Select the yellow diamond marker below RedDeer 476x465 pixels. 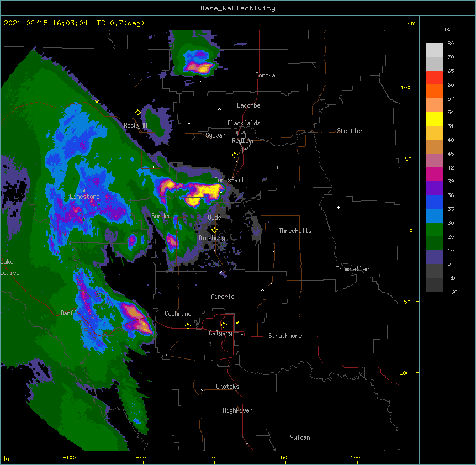(235, 155)
